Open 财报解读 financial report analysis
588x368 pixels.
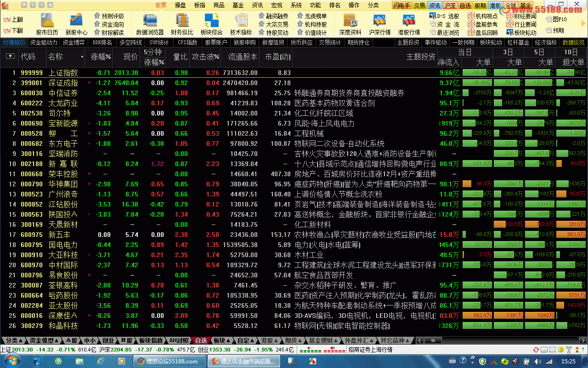pyautogui.click(x=109, y=33)
